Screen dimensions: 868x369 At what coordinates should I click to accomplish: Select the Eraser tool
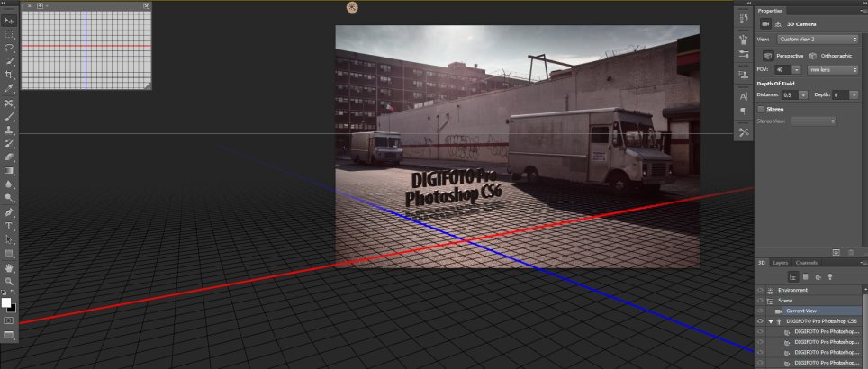pos(9,157)
